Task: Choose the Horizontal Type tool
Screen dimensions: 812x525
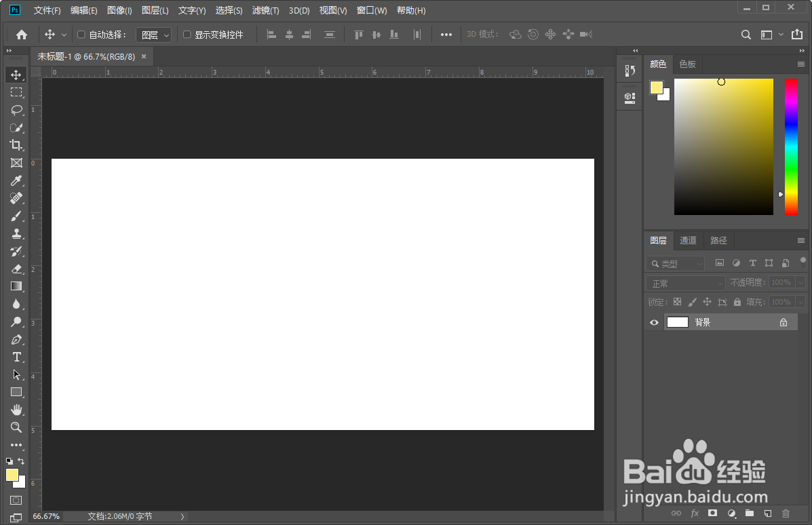Action: 16,357
